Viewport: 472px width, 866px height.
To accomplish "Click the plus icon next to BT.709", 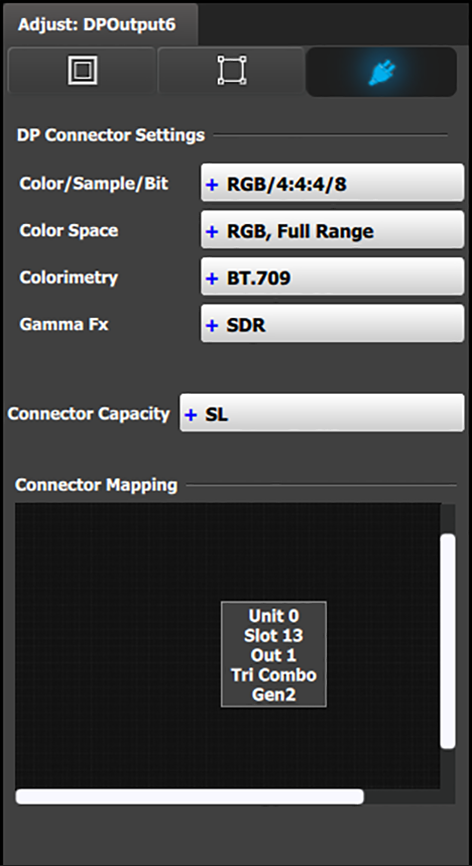I will pos(212,278).
